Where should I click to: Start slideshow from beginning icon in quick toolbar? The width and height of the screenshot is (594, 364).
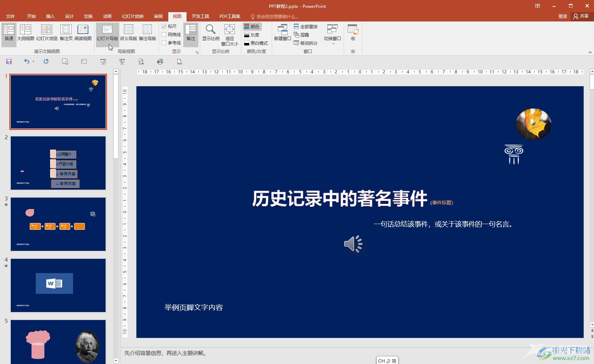coord(103,62)
